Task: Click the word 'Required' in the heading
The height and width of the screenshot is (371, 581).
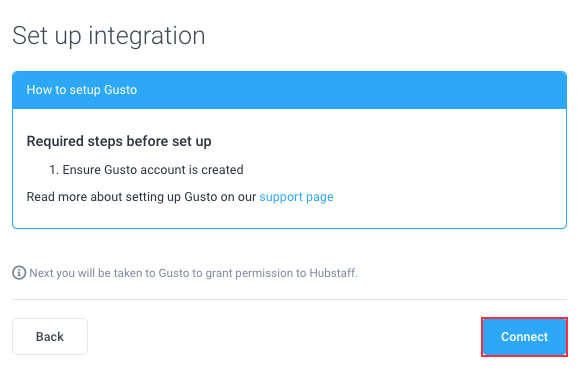Action: [55, 142]
